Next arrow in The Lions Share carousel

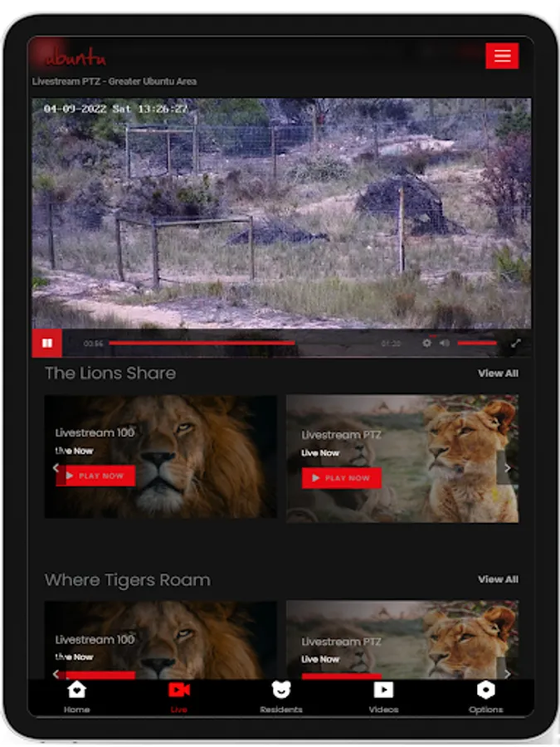pyautogui.click(x=507, y=468)
